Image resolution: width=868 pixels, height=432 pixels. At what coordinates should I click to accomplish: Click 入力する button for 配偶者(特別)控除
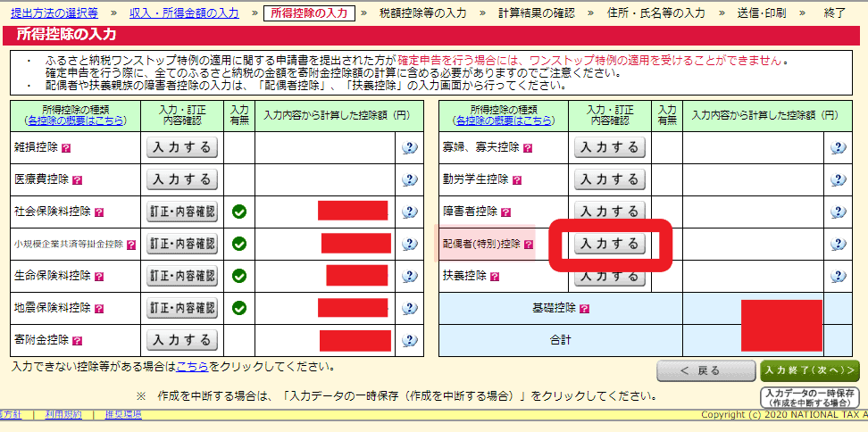(610, 244)
